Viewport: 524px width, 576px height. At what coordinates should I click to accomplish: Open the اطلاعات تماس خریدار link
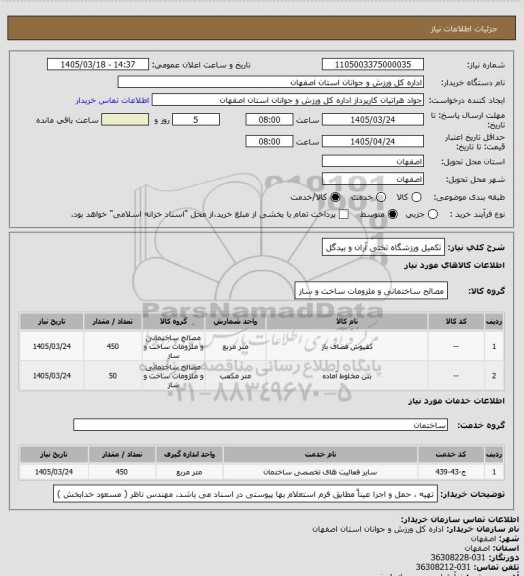click(112, 100)
